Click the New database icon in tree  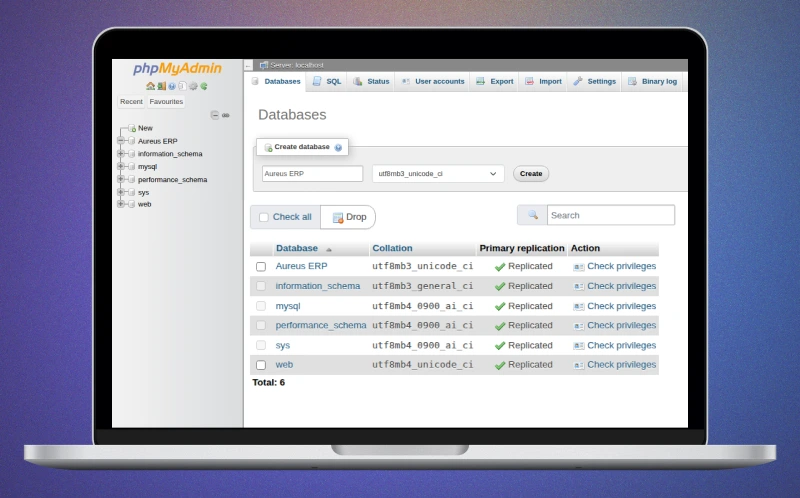tap(132, 128)
